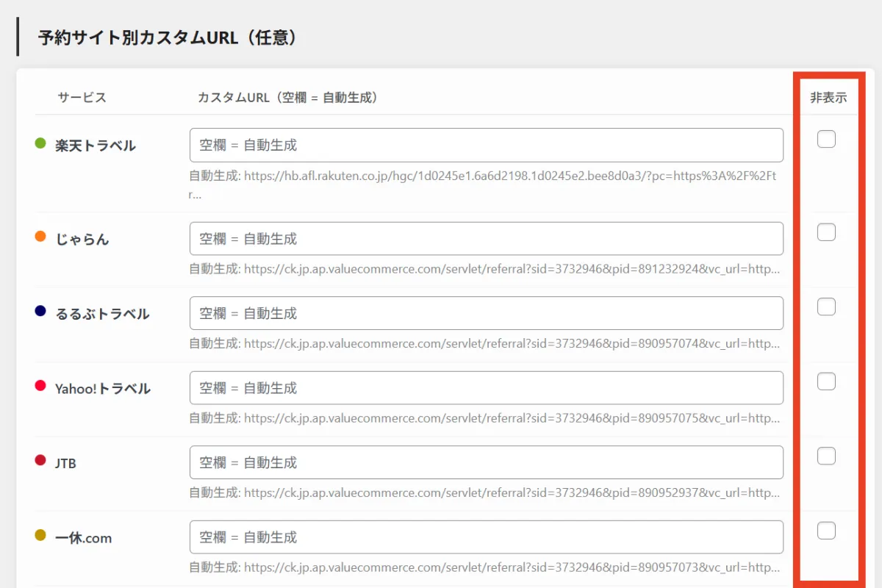
Task: Click the じゃらん service label
Action: click(82, 239)
